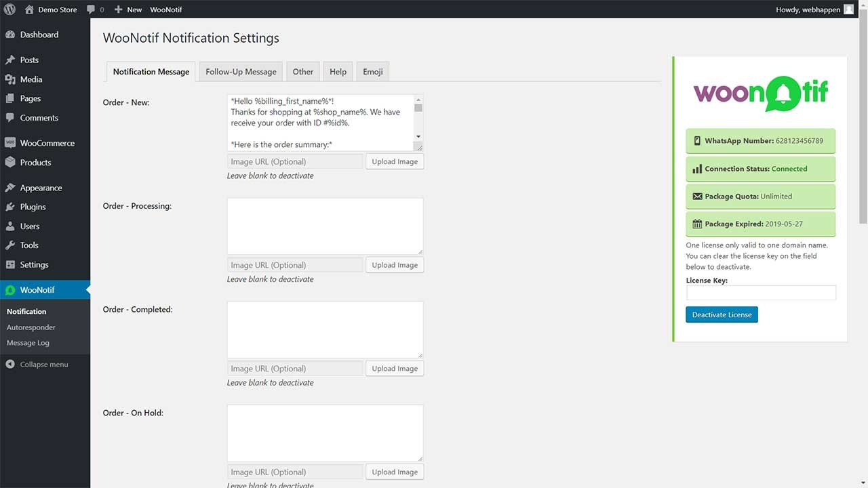Open the New menu in admin bar
The image size is (868, 488).
coord(127,9)
